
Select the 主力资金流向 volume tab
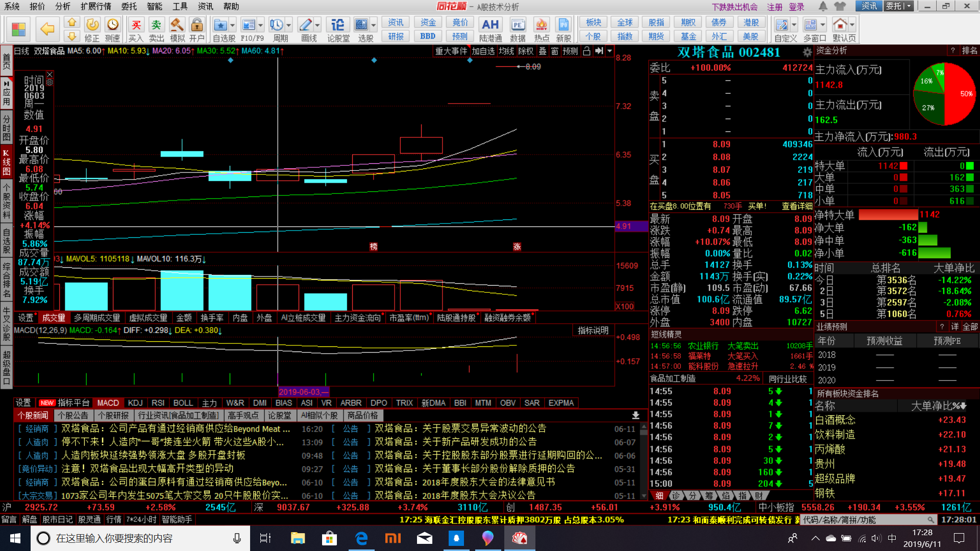(x=357, y=318)
